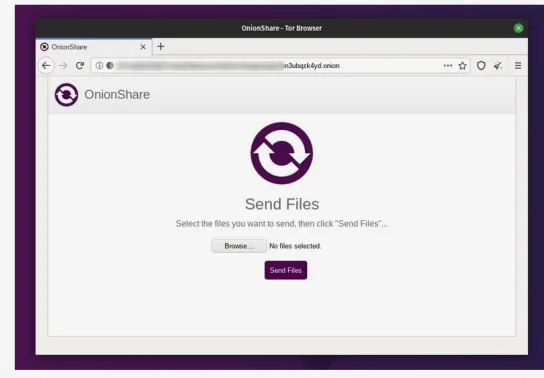The height and width of the screenshot is (378, 544).
Task: Focus the .onion address bar
Action: pyautogui.click(x=280, y=66)
